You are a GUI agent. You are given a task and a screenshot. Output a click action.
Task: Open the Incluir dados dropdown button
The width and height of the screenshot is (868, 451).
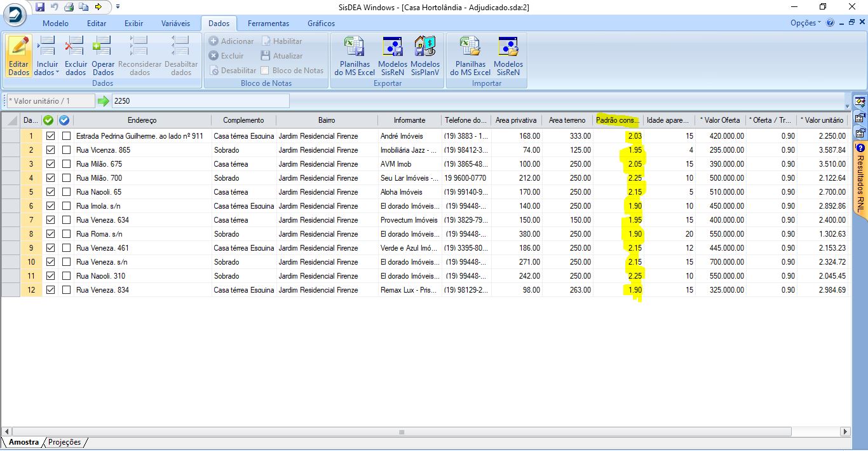[47, 56]
